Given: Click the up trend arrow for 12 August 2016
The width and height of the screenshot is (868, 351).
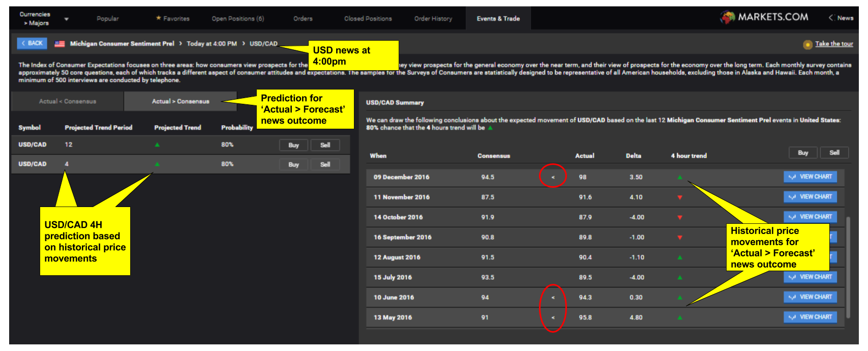Looking at the screenshot, I should [680, 257].
